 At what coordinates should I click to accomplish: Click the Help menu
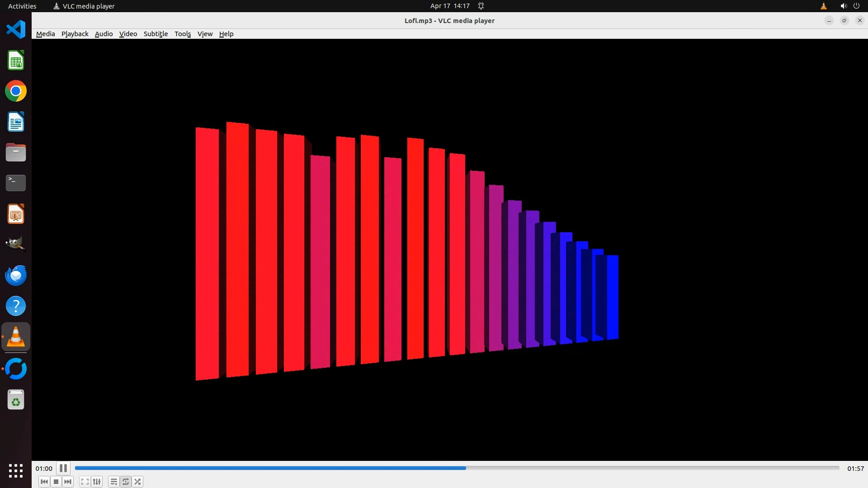(226, 34)
